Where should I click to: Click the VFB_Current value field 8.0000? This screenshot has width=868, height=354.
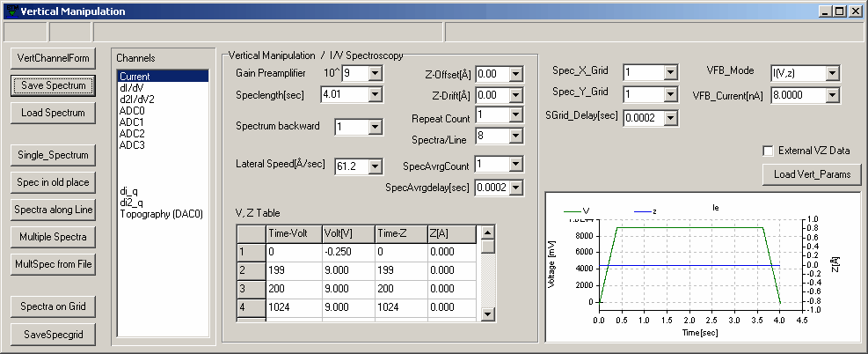click(x=799, y=96)
